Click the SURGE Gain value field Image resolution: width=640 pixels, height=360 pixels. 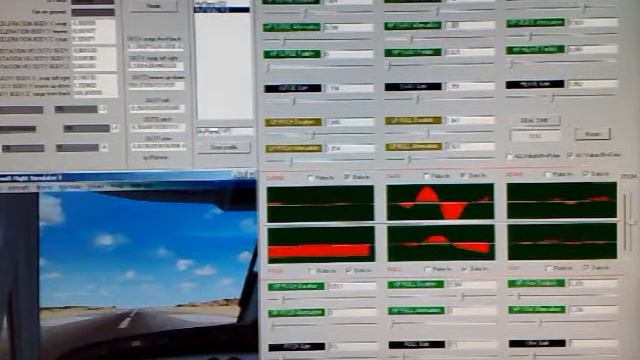tap(349, 88)
